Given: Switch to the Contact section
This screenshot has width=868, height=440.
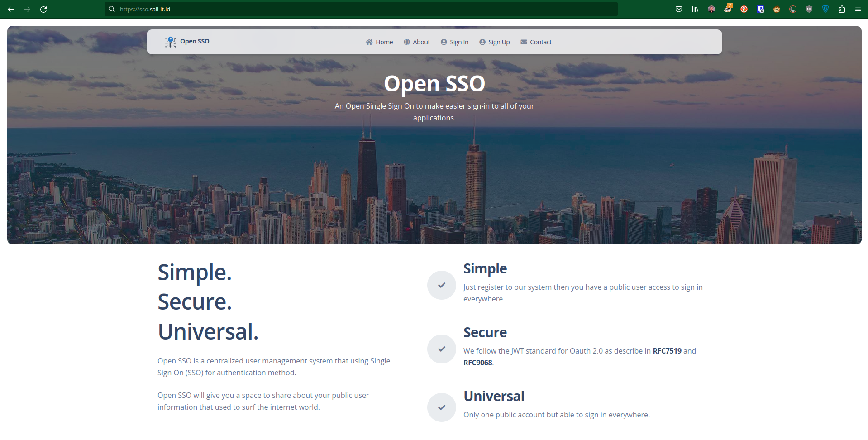Looking at the screenshot, I should [536, 42].
